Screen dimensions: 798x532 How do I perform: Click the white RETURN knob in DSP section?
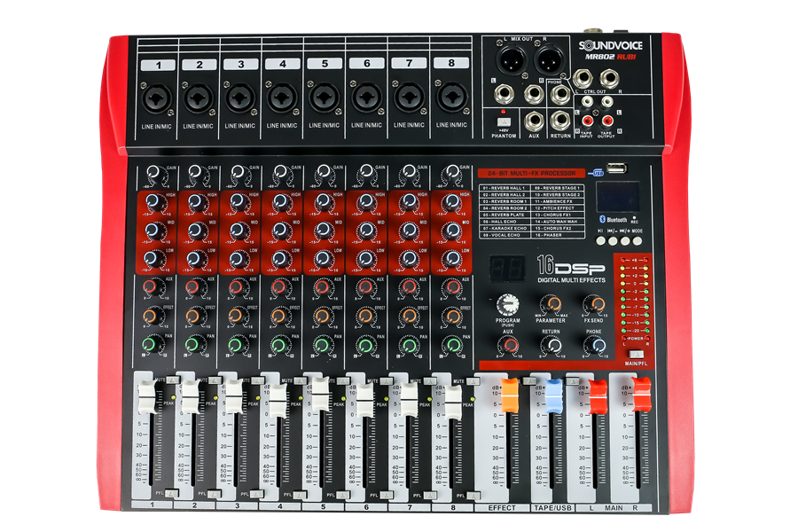pos(551,345)
